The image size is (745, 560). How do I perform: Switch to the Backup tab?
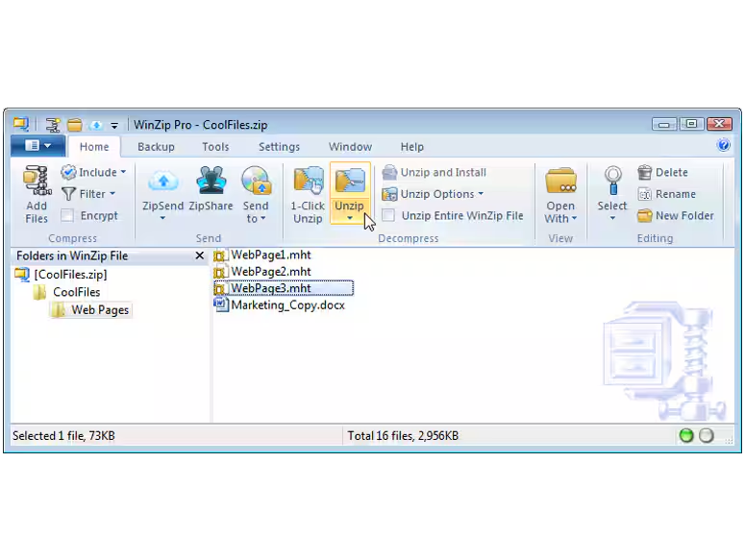(156, 147)
